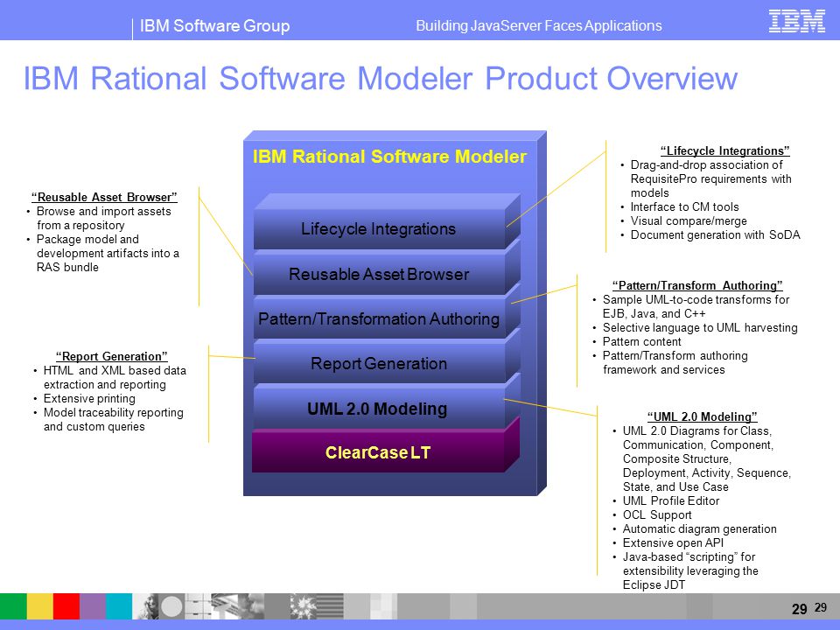Click the green square in the footer strip
Image resolution: width=840 pixels, height=630 pixels.
[13, 605]
